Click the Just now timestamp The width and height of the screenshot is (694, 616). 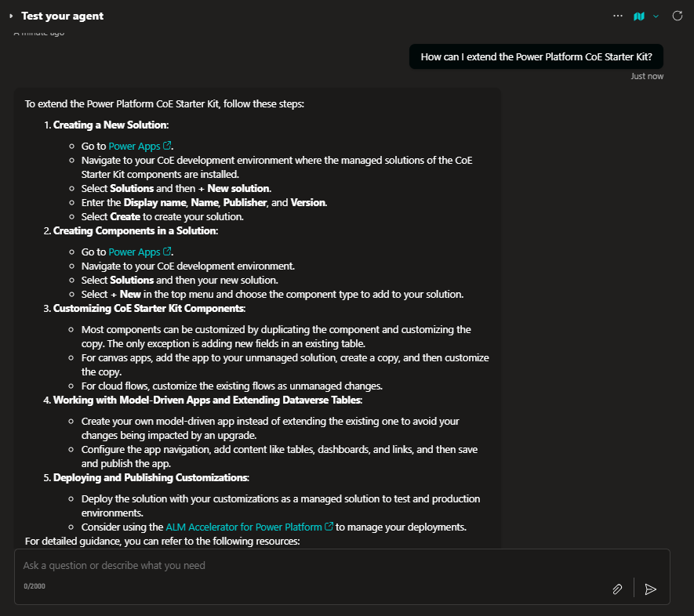(x=647, y=76)
